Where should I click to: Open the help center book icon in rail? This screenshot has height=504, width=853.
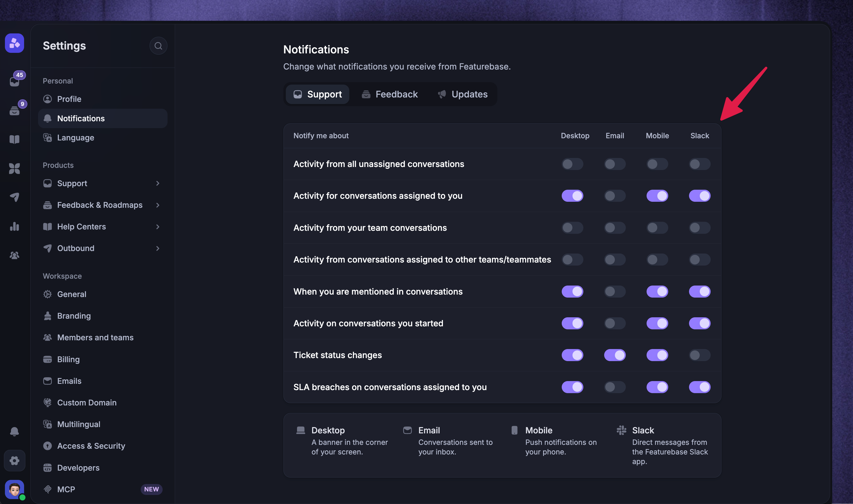click(x=14, y=139)
